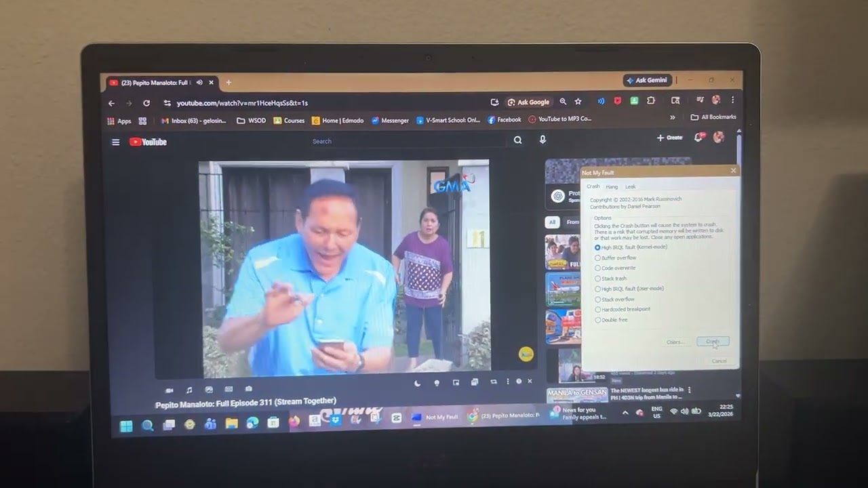Expand hidden bookmarks chevron

pyautogui.click(x=673, y=118)
